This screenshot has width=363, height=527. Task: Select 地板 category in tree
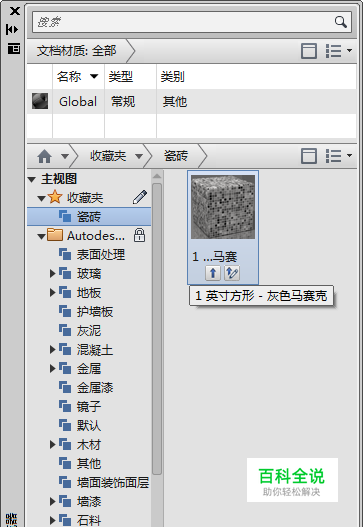pos(80,292)
